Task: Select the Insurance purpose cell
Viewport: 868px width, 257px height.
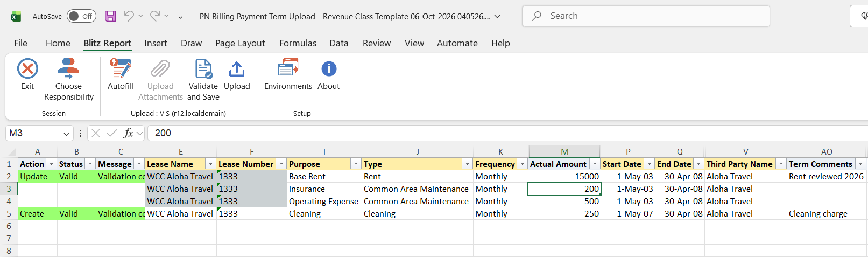Action: [324, 189]
